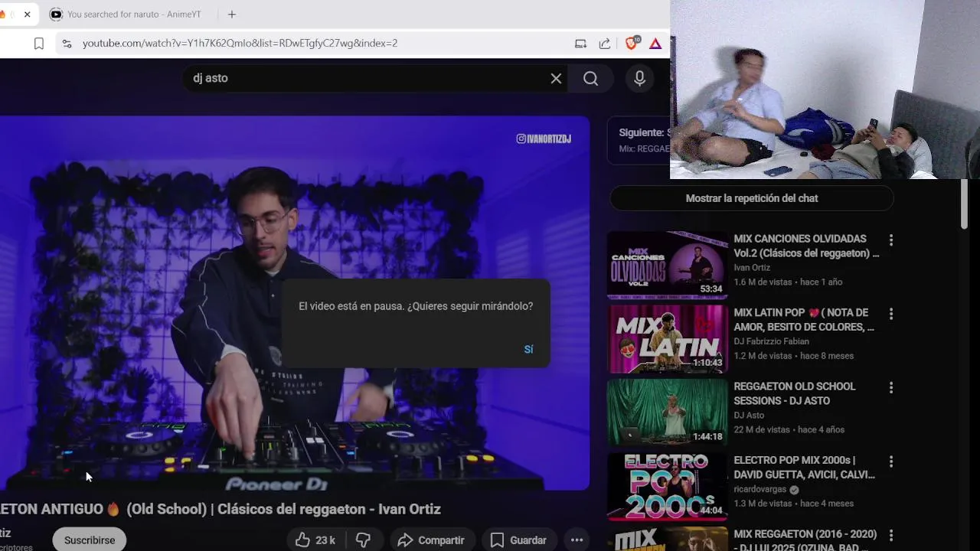
Task: Show chat replay with Mostrar la repetición del chat
Action: click(752, 198)
